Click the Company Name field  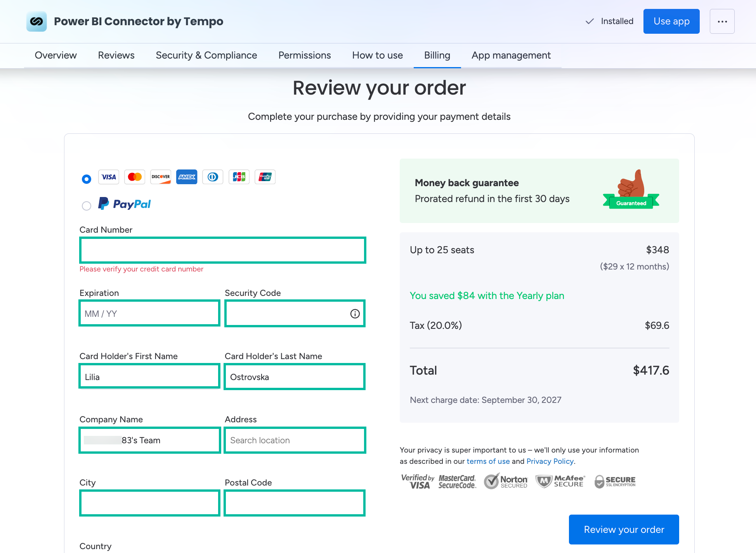(149, 440)
